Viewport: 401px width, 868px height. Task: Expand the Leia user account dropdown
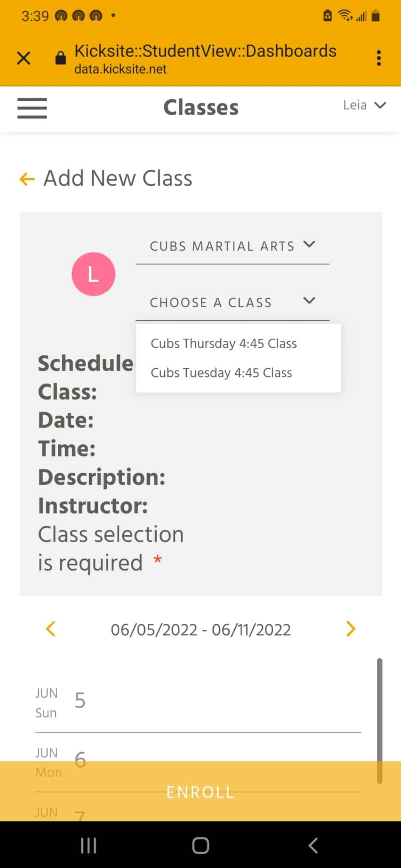click(x=365, y=105)
